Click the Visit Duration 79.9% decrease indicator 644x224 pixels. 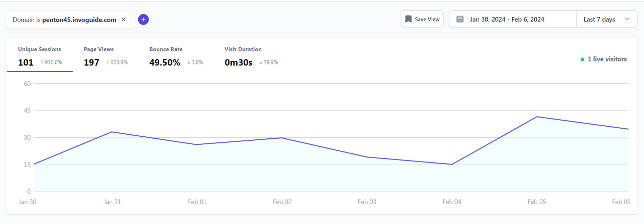click(269, 62)
